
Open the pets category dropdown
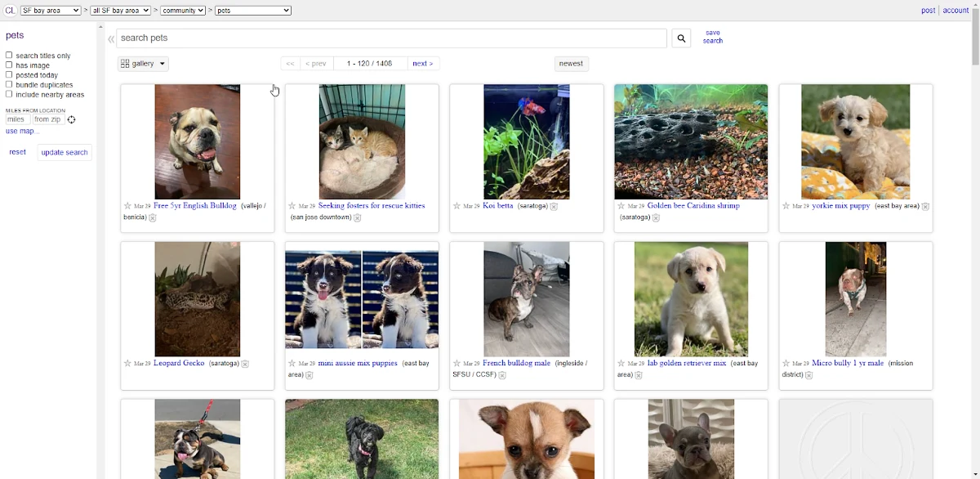252,11
